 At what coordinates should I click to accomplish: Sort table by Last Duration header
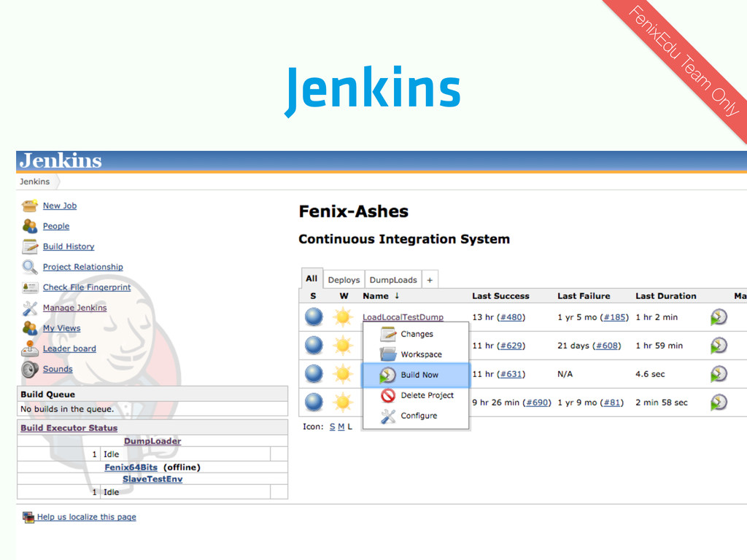[665, 296]
